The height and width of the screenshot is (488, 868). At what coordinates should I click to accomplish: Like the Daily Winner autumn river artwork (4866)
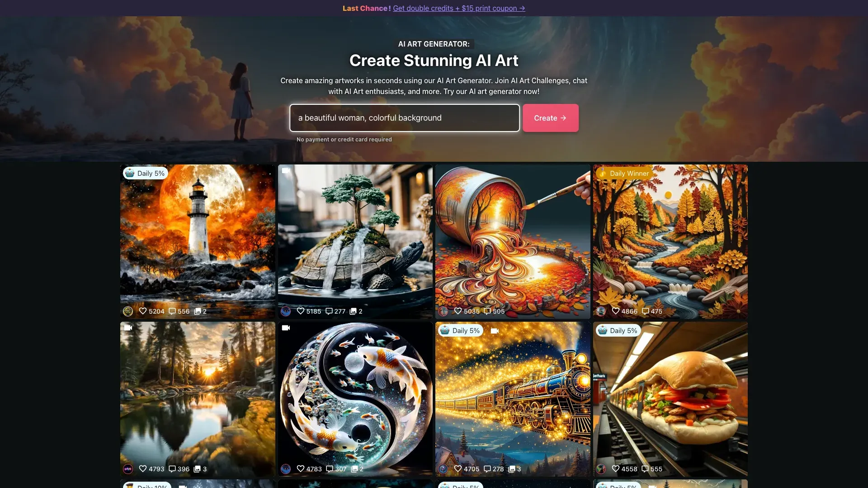[616, 311]
